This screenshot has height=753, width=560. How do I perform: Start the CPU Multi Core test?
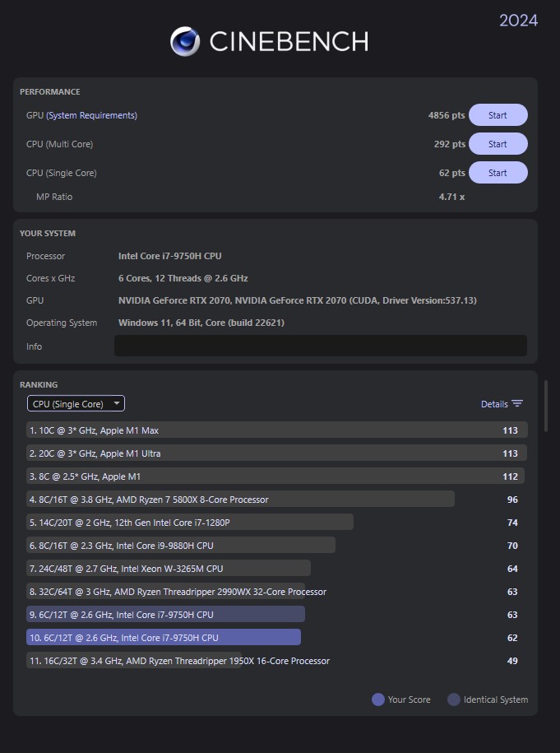498,144
